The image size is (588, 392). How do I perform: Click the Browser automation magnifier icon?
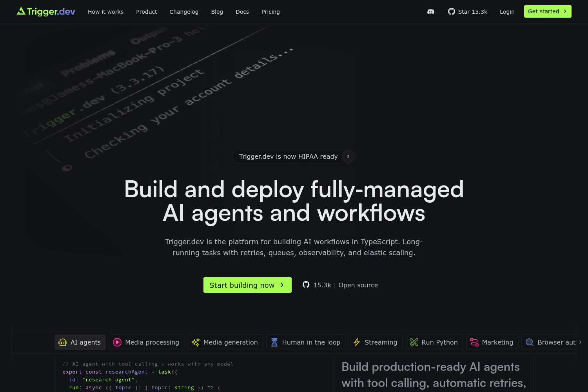click(x=530, y=342)
